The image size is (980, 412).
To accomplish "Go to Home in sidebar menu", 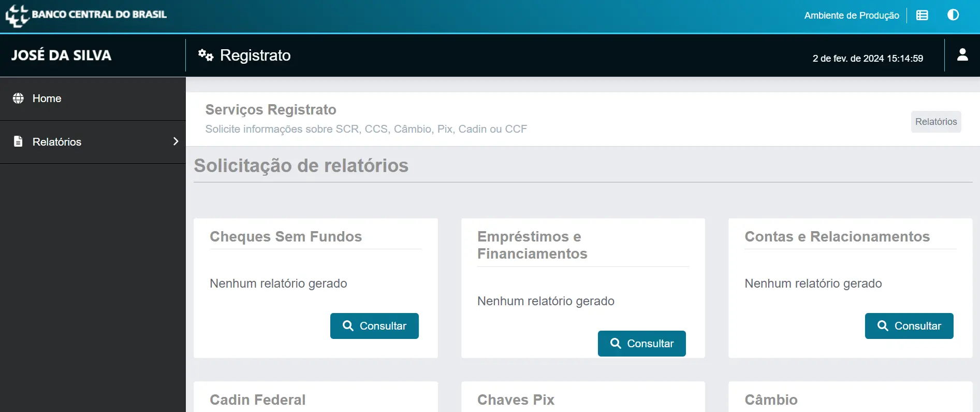I will (93, 98).
